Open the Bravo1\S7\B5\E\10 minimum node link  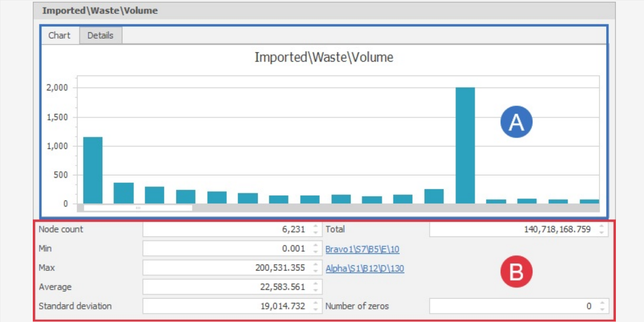coord(363,248)
